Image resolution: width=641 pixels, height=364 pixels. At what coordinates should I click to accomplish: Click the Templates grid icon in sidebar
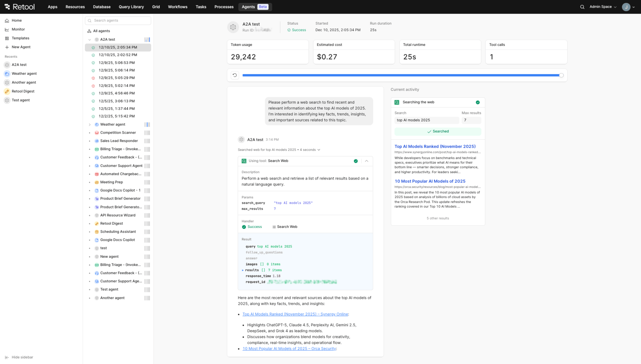7,38
